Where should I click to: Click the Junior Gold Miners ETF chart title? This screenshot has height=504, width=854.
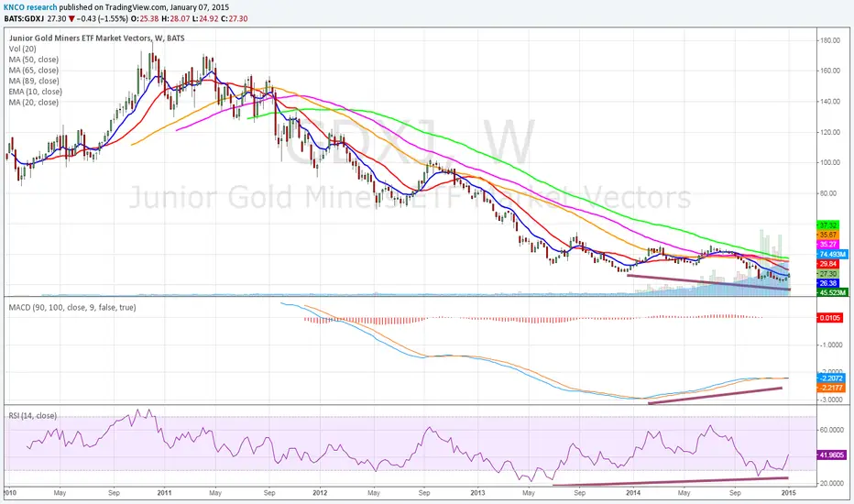coord(96,38)
